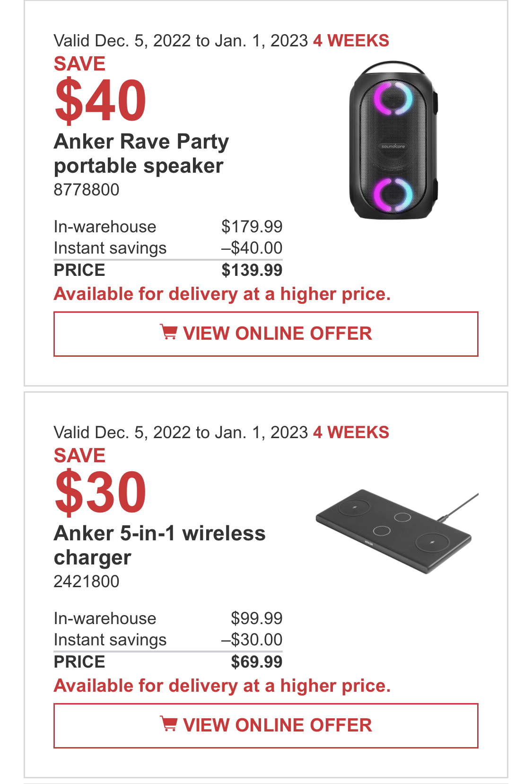Click the 4 WEEKS label on speaker offer
532x784 pixels.
click(x=351, y=41)
